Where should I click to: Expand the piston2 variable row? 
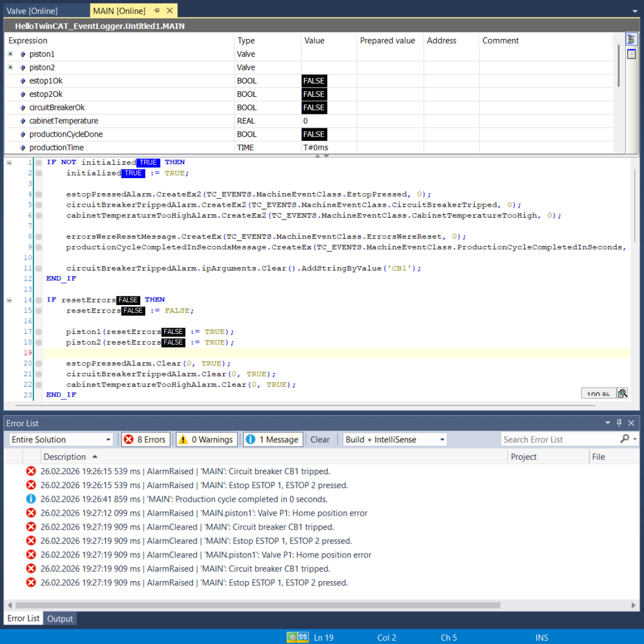(10, 67)
